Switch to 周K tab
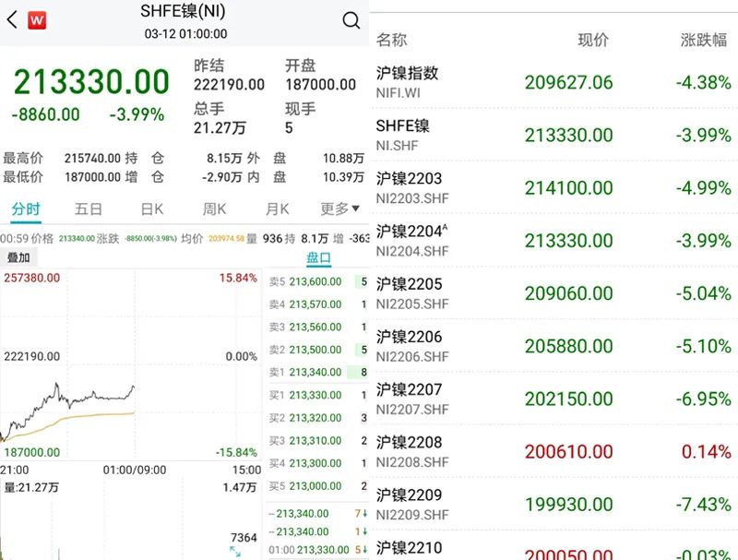Viewport: 738px width, 560px height. coord(214,209)
